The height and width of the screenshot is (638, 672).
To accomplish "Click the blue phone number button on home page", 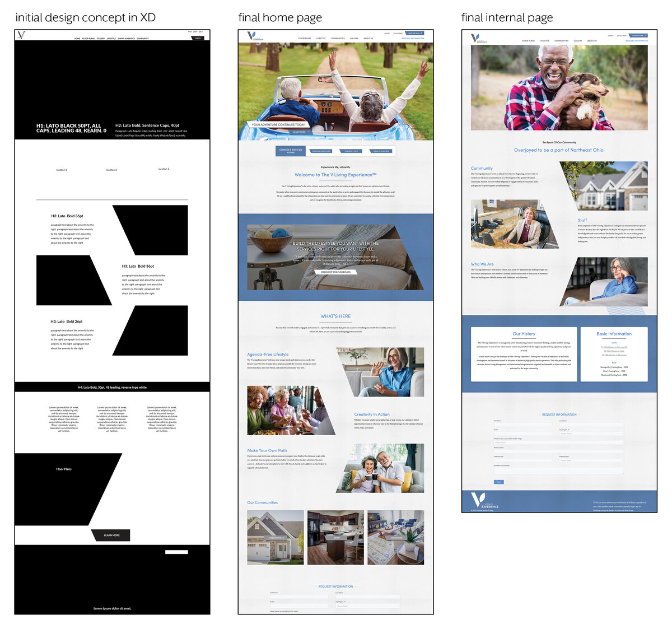I will [x=414, y=33].
